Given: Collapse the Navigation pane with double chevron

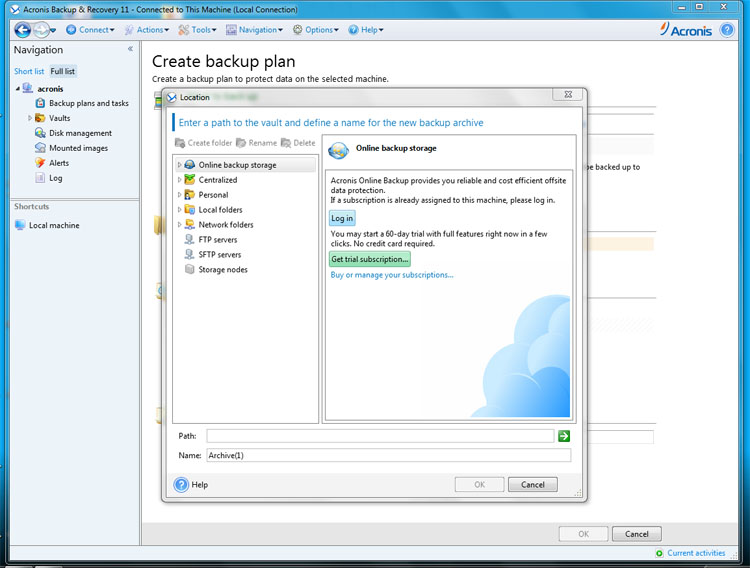Looking at the screenshot, I should pyautogui.click(x=130, y=49).
